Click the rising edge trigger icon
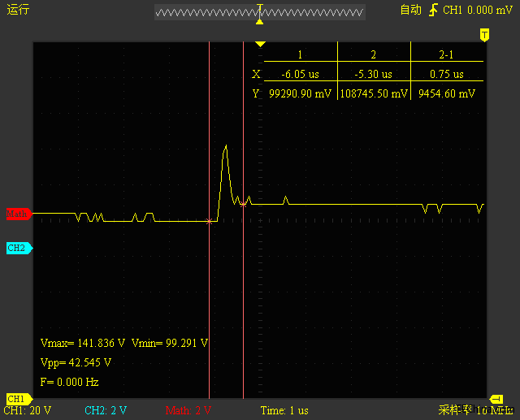Image resolution: width=520 pixels, height=420 pixels. pos(433,10)
